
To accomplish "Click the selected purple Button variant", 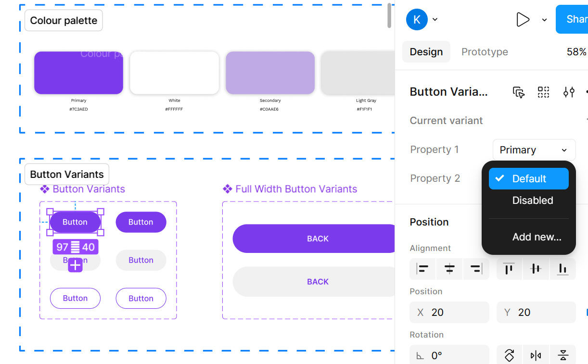I will click(75, 222).
